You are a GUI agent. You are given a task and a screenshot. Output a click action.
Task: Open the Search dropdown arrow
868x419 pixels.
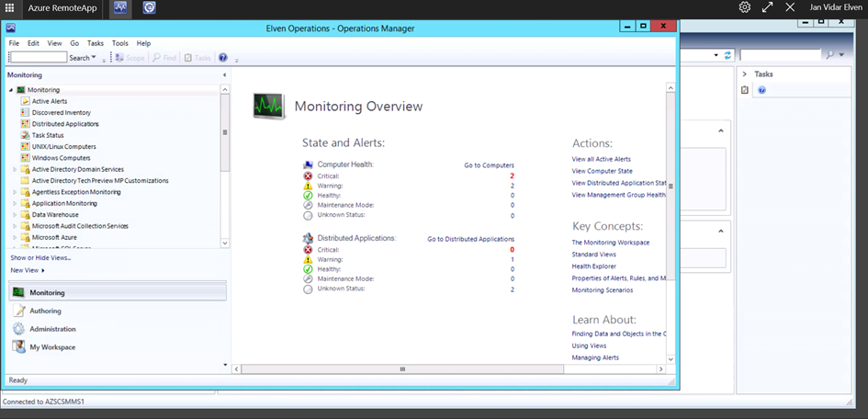94,58
